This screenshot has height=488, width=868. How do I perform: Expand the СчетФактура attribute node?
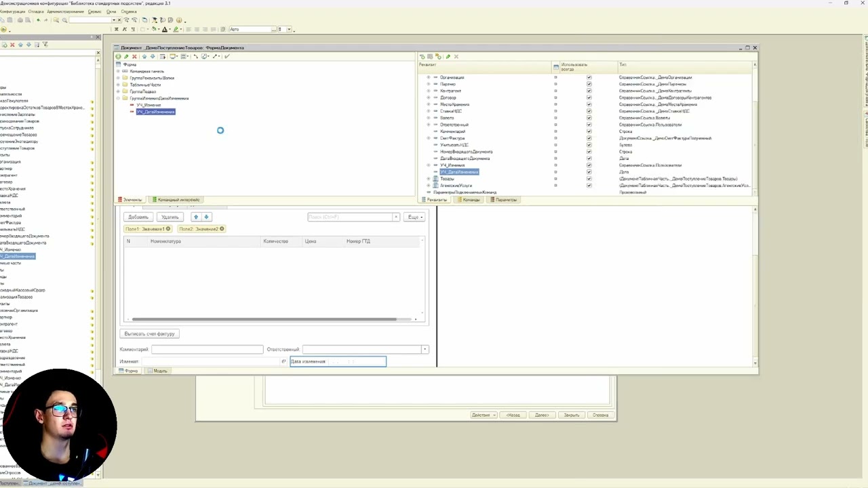428,138
